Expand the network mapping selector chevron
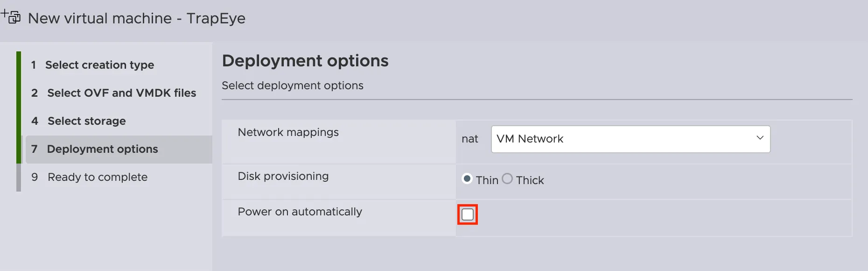 click(x=760, y=139)
